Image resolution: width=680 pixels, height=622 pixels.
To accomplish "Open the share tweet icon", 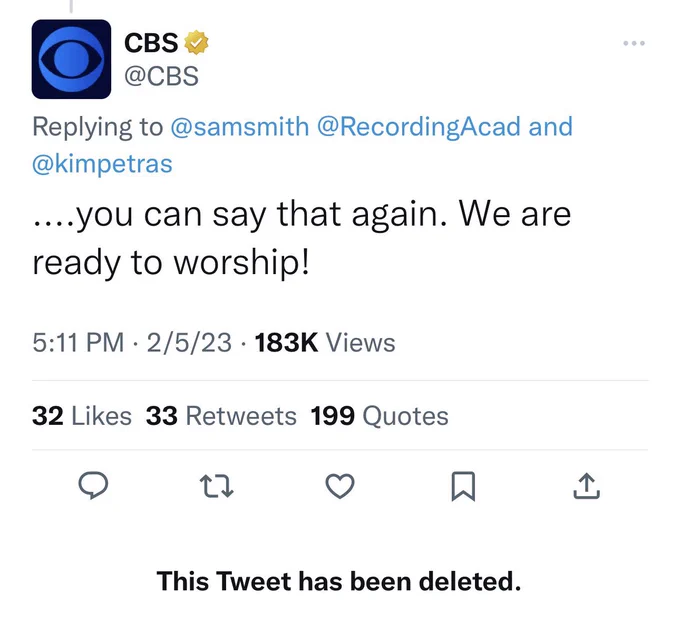I will [x=586, y=486].
